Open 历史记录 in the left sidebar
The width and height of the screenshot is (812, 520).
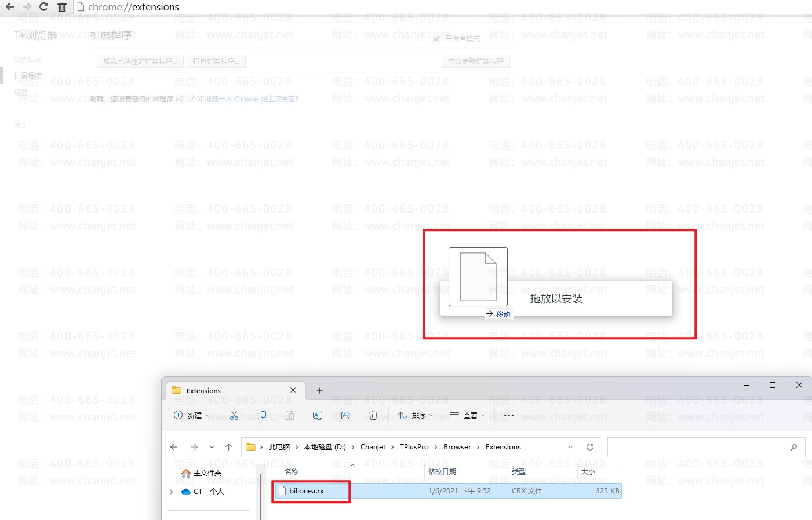[x=28, y=59]
